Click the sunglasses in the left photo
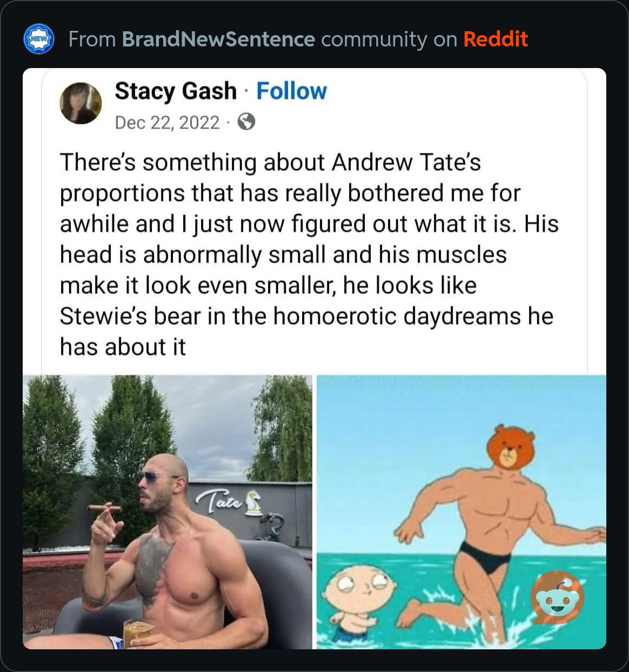 coord(153,476)
